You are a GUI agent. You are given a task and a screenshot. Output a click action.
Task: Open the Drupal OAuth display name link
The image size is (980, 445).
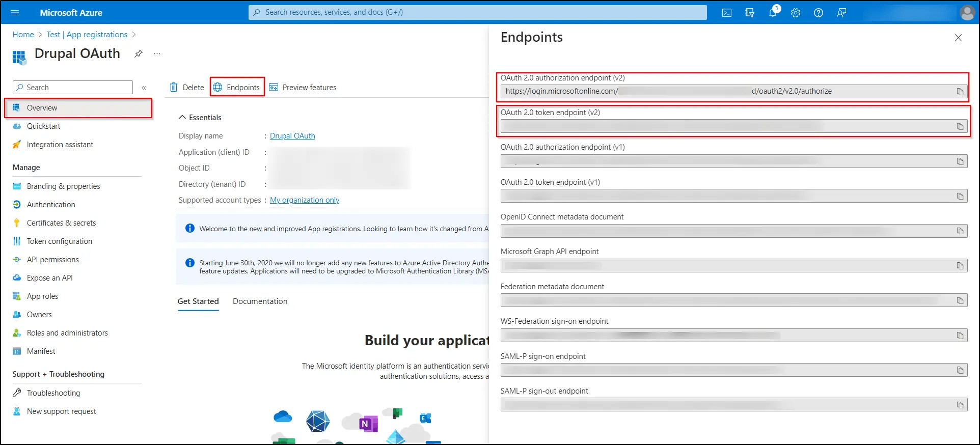pos(292,136)
